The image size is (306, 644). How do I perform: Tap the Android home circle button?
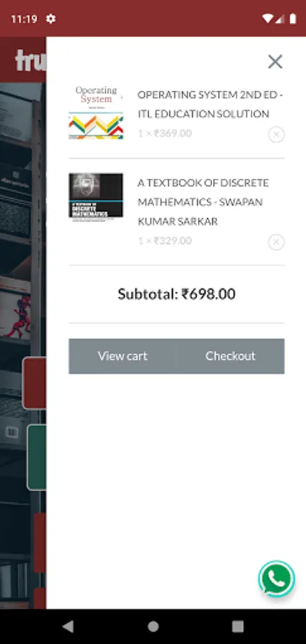[x=153, y=626]
